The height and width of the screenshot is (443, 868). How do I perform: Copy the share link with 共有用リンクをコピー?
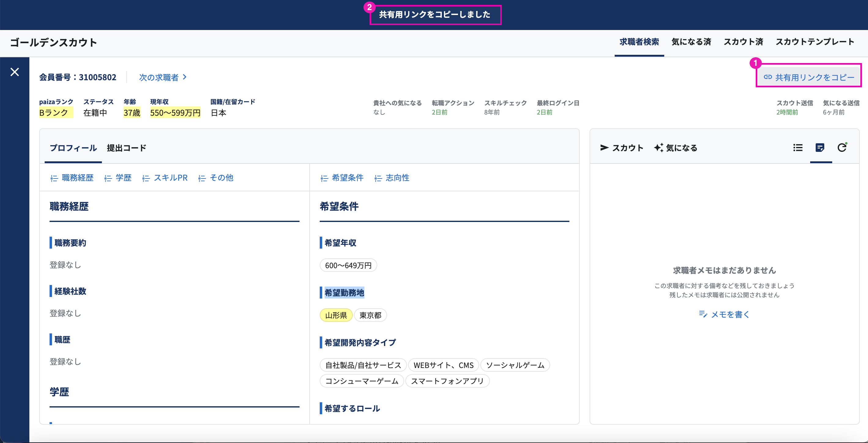pyautogui.click(x=809, y=77)
